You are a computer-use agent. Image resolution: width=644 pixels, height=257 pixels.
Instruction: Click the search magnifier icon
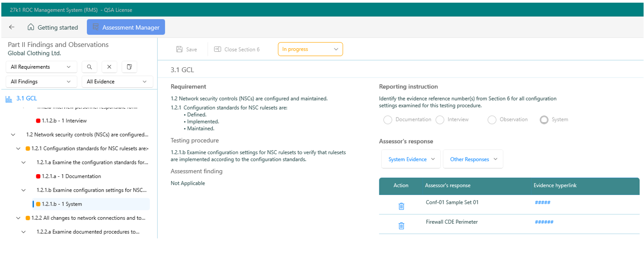pyautogui.click(x=89, y=67)
